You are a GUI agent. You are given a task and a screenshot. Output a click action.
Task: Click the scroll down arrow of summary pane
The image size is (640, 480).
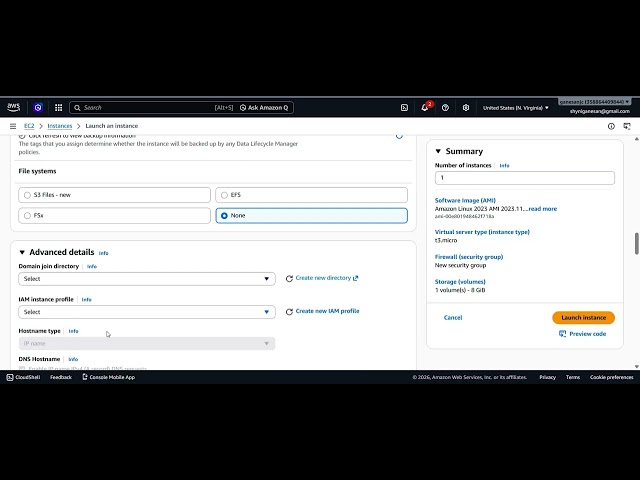click(636, 367)
